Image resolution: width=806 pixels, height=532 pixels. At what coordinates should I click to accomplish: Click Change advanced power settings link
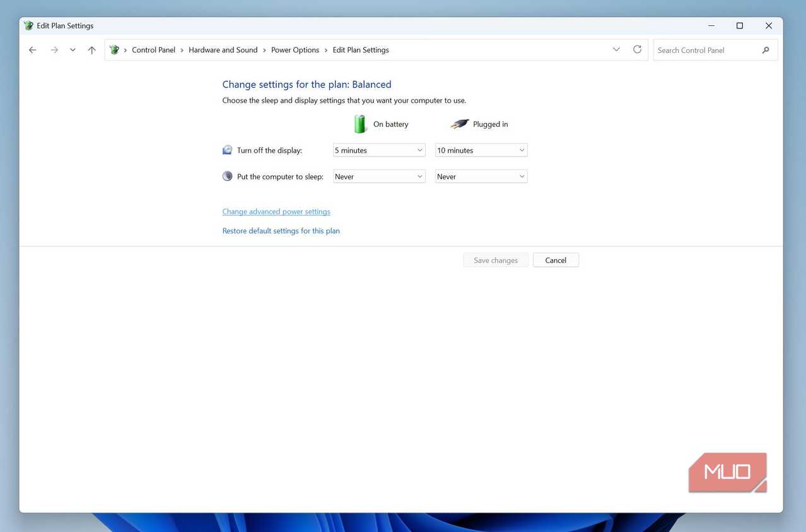(x=276, y=212)
